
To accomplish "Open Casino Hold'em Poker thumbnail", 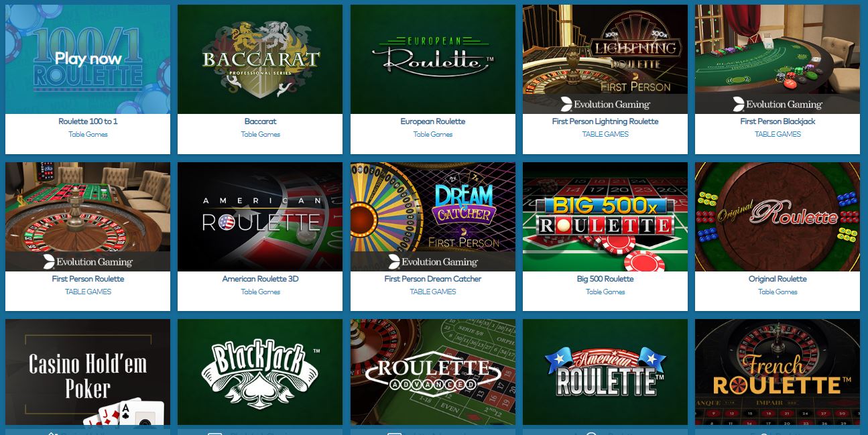I will tap(88, 373).
